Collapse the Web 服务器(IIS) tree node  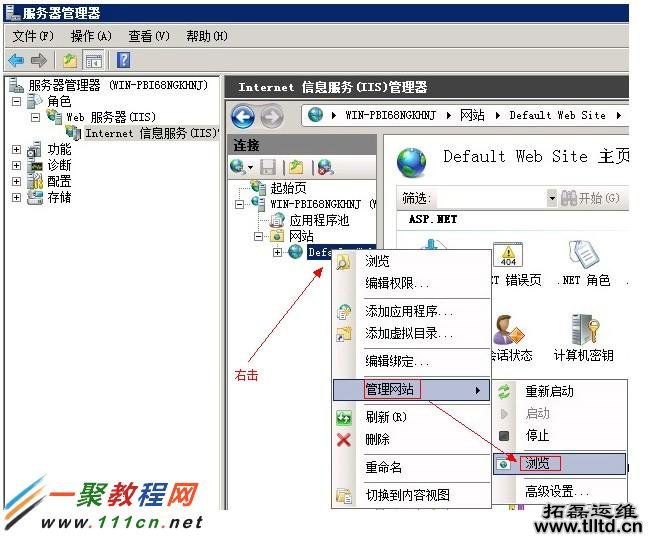click(36, 117)
